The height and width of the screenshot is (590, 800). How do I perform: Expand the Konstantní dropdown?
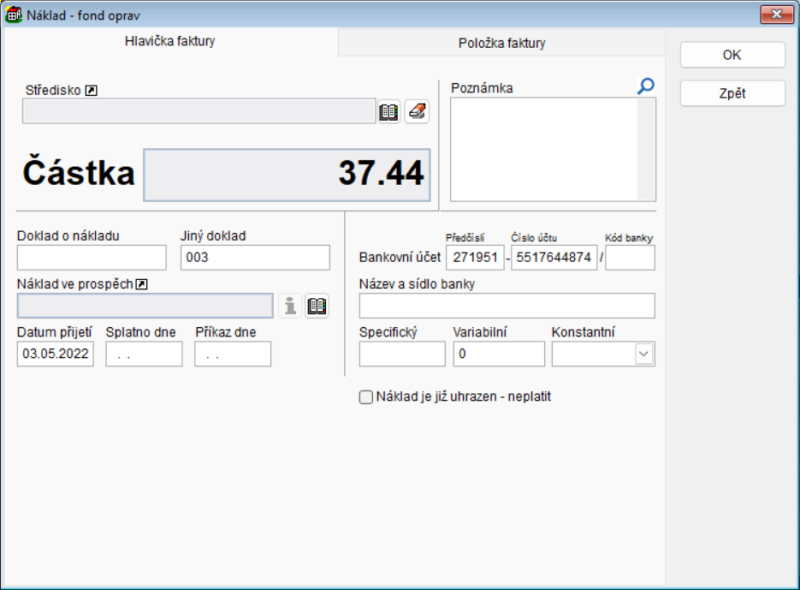[644, 354]
